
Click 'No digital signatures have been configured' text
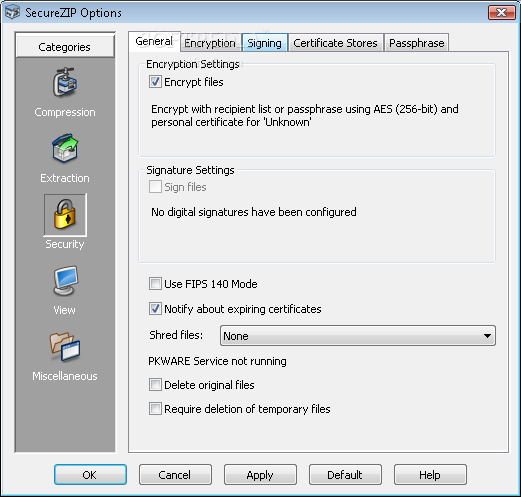(x=254, y=212)
